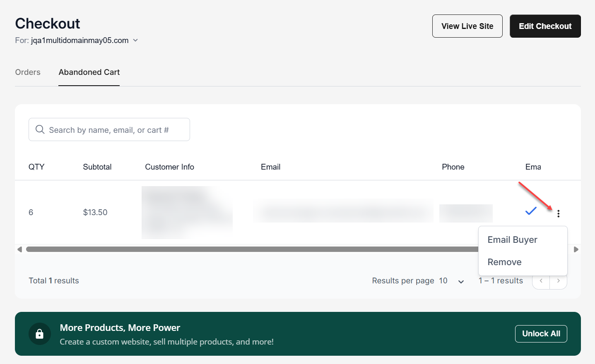Viewport: 595px width, 364px height.
Task: Click the scroll-left arrow of the table
Action: pyautogui.click(x=19, y=249)
